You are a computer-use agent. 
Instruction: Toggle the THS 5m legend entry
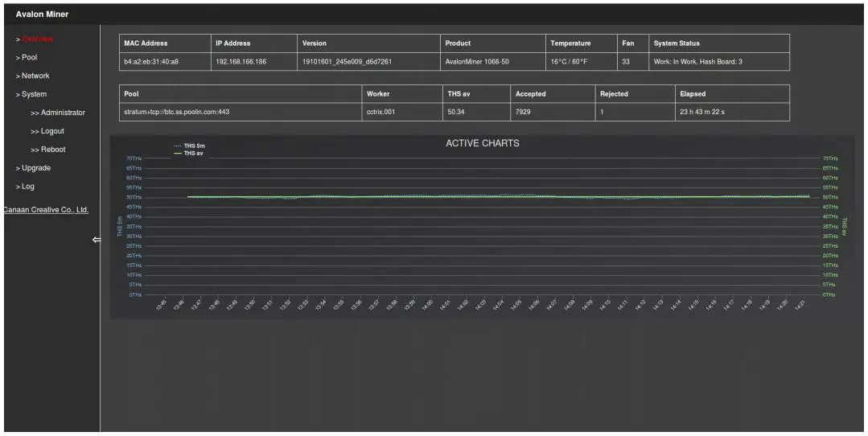[x=189, y=146]
